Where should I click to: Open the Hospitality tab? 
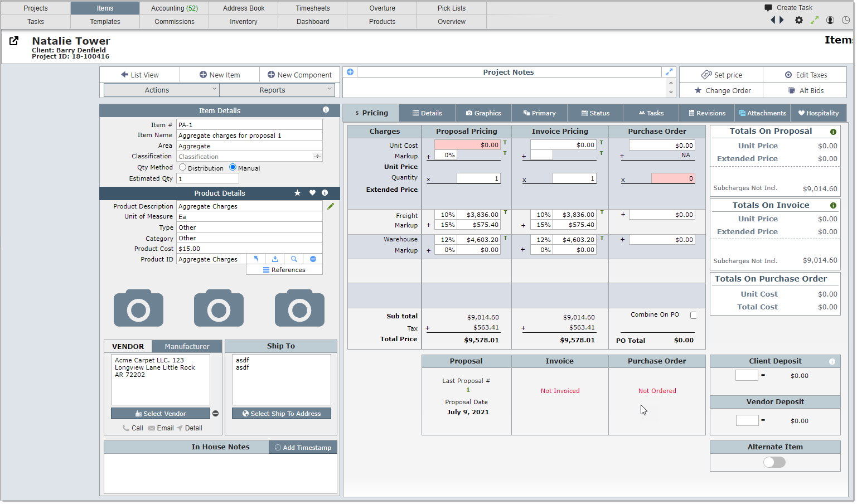pyautogui.click(x=818, y=113)
